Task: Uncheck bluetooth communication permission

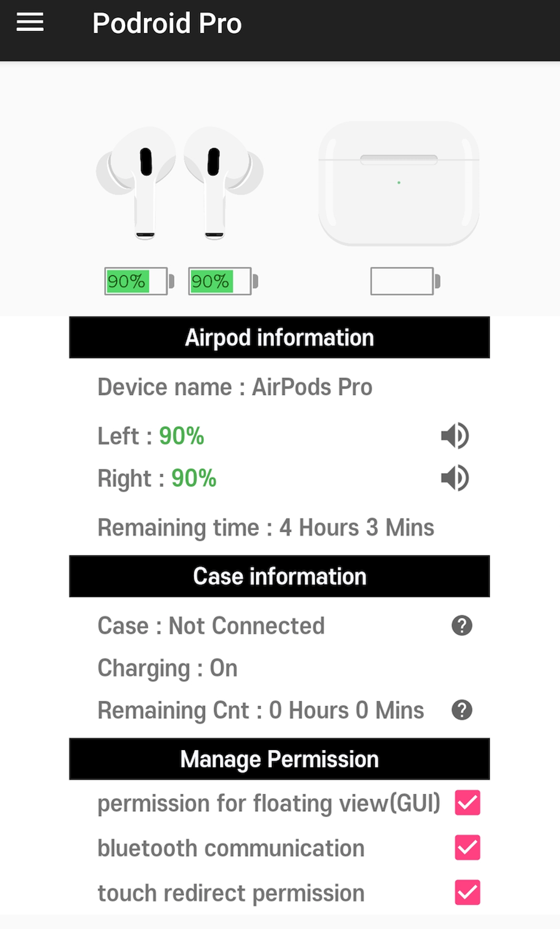Action: 467,847
